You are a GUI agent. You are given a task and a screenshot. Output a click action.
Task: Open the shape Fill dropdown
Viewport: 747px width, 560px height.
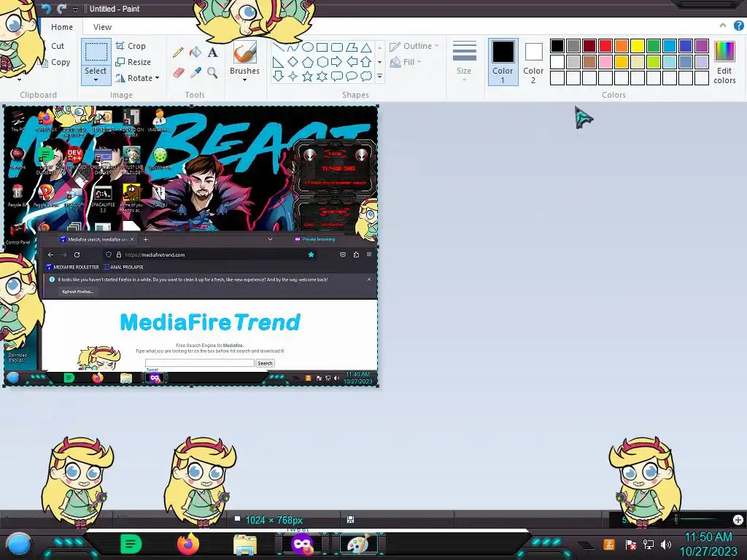click(x=406, y=62)
